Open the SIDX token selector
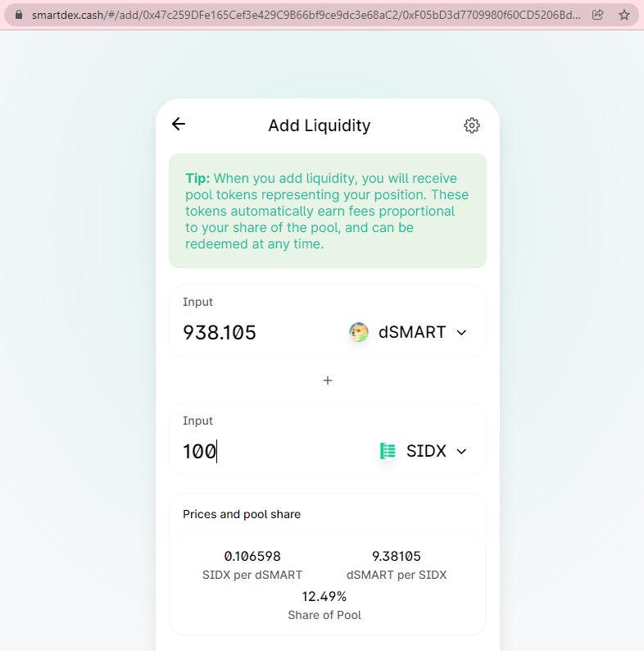Viewport: 644px width, 651px height. pos(424,451)
